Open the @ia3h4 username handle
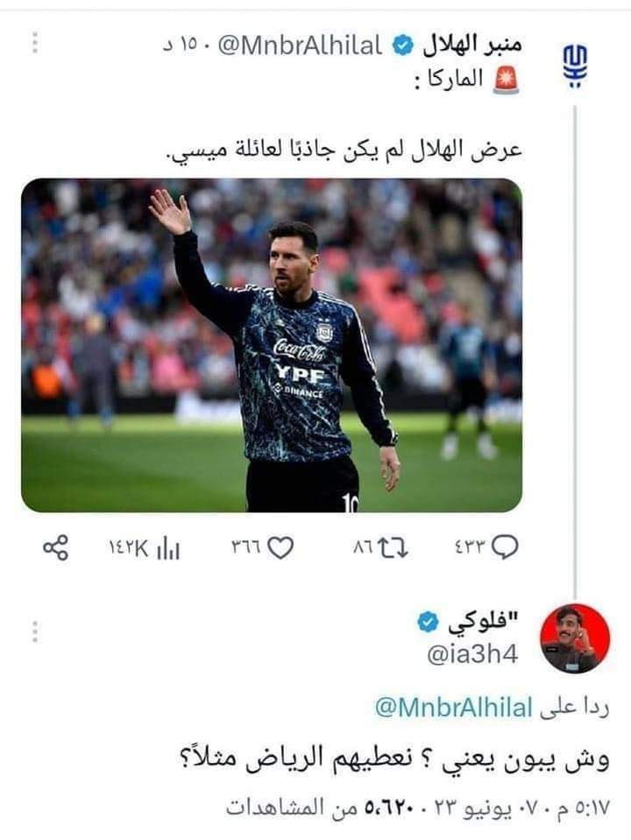The image size is (631, 840). pos(472,654)
